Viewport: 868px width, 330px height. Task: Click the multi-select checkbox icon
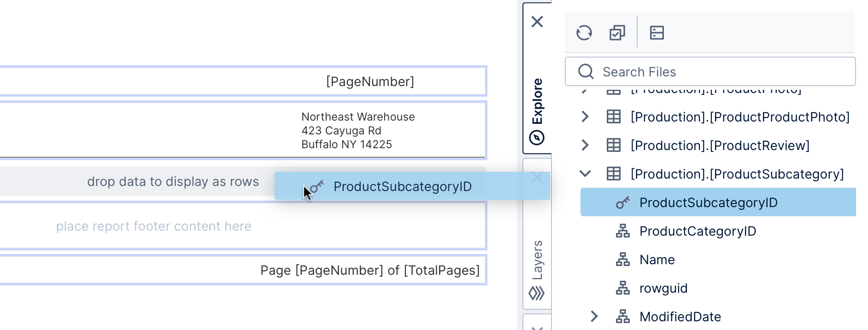pos(617,33)
